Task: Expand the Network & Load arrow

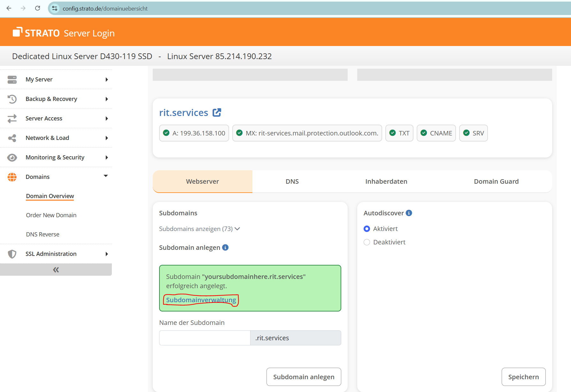Action: click(x=107, y=138)
